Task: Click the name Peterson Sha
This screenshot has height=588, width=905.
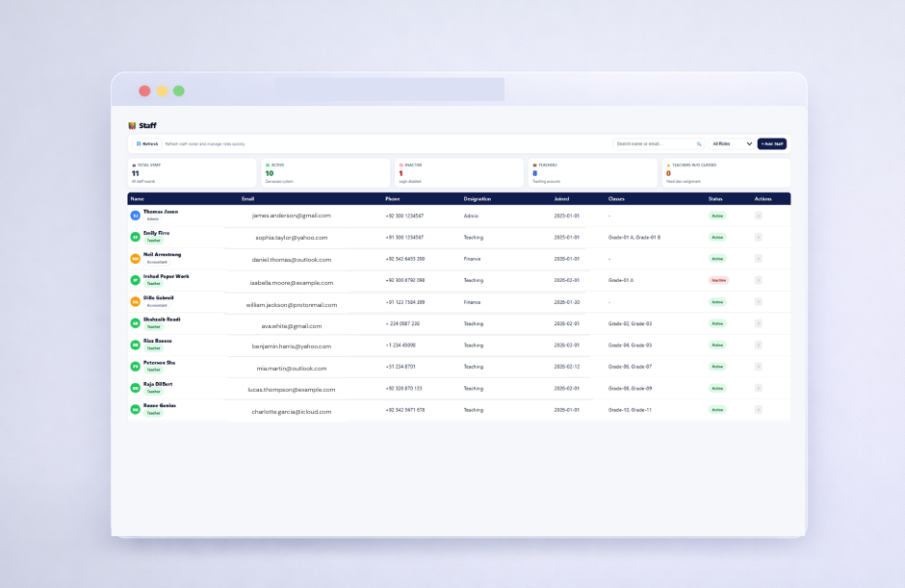Action: [x=159, y=363]
